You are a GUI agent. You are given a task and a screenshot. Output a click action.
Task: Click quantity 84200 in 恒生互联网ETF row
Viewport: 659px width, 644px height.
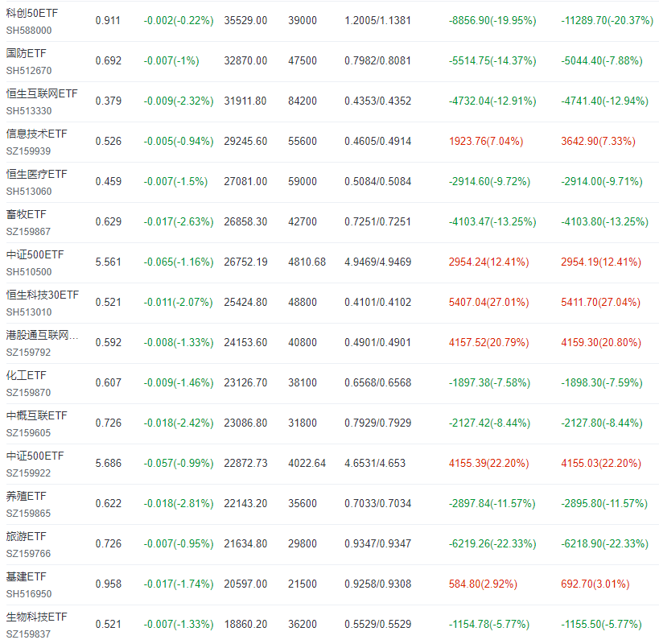(303, 101)
